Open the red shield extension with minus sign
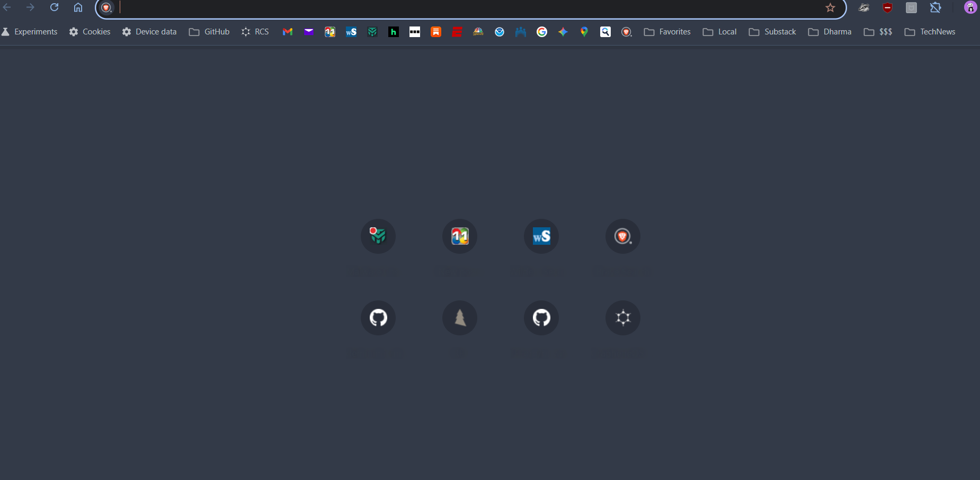980x480 pixels. pyautogui.click(x=888, y=7)
